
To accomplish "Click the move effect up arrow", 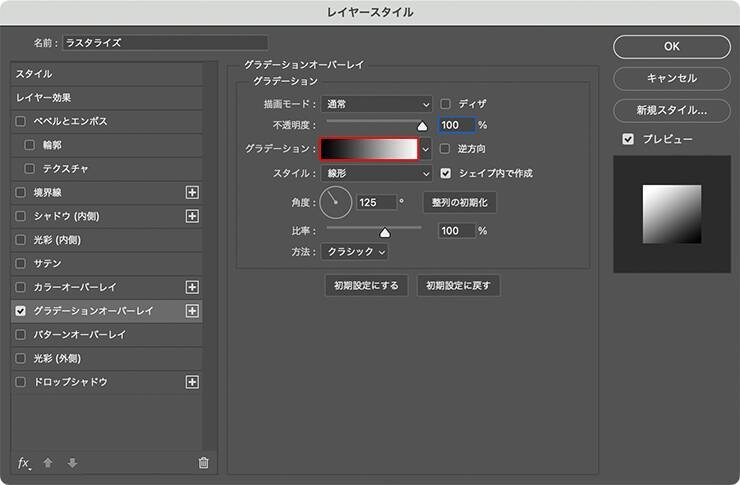I will (48, 462).
